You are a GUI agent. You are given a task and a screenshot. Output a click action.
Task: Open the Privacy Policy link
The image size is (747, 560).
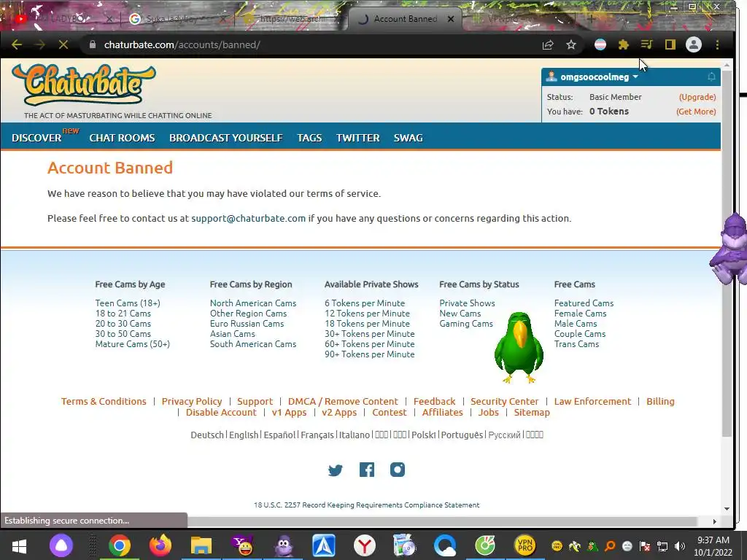pyautogui.click(x=192, y=402)
